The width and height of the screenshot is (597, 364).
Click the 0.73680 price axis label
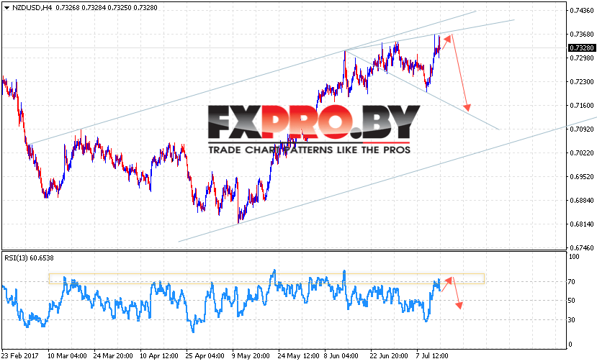coord(582,35)
